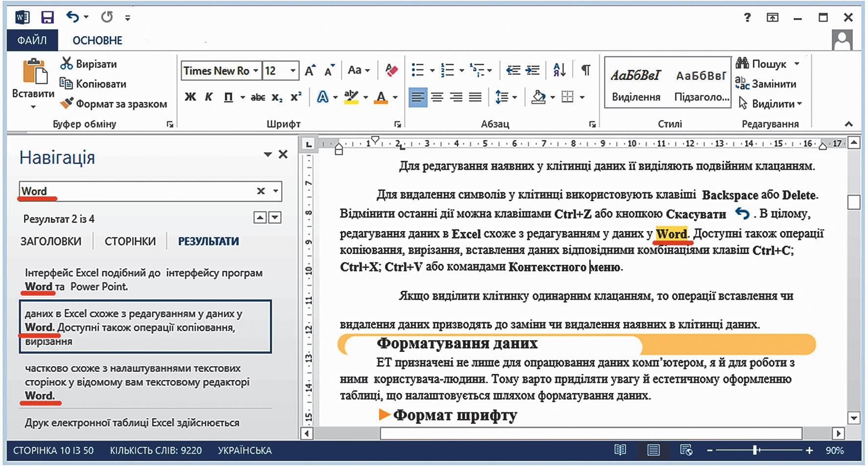Open the 90% zoom level dialog
Image resolution: width=868 pixels, height=466 pixels.
[835, 450]
